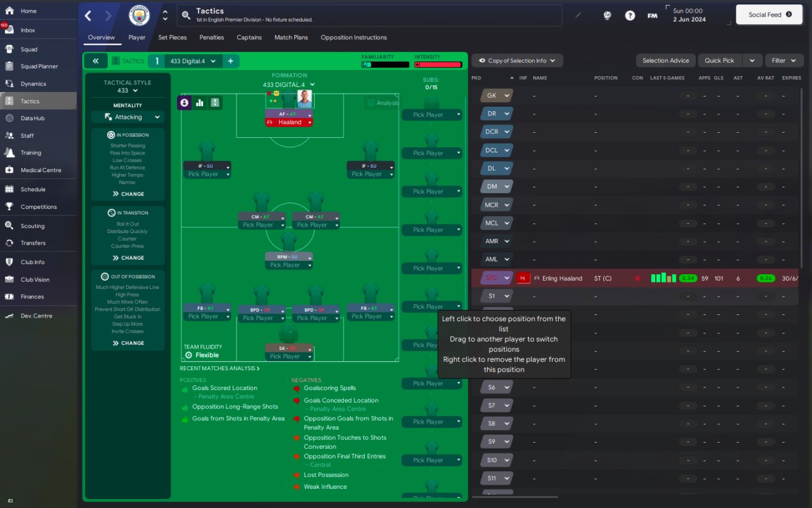
Task: Open the Scouting magnifier sidebar icon
Action: tap(10, 225)
